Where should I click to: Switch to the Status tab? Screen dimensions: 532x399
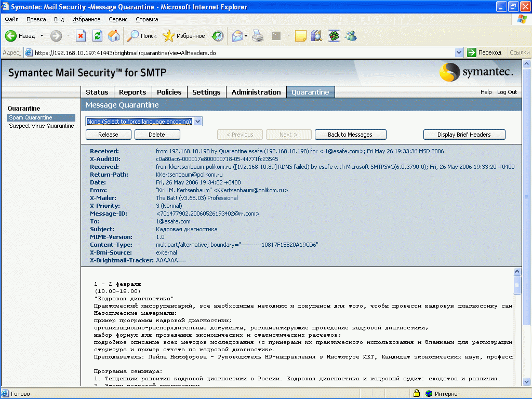[97, 92]
